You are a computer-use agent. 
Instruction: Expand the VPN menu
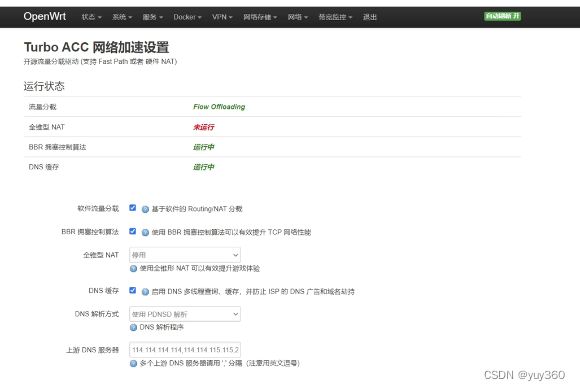click(x=222, y=17)
